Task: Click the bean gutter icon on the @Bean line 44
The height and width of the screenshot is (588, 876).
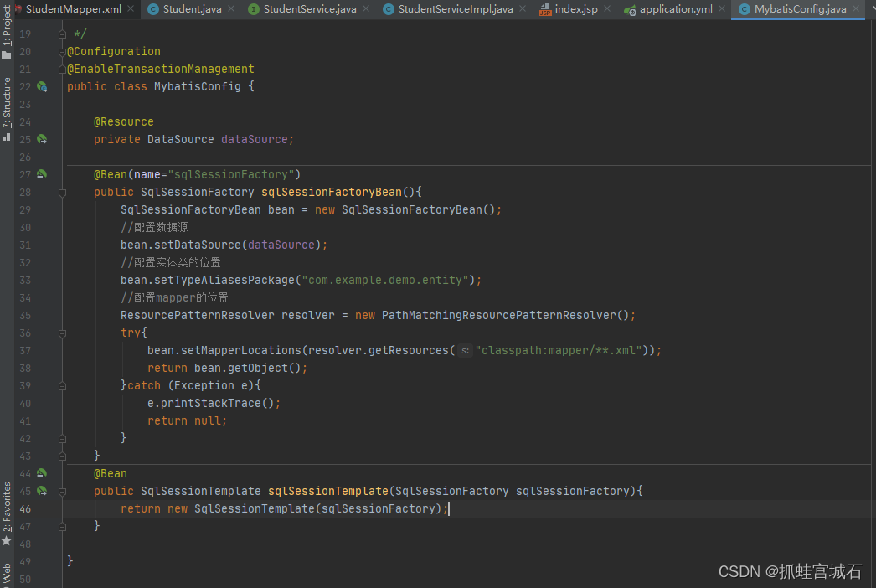Action: pyautogui.click(x=43, y=473)
